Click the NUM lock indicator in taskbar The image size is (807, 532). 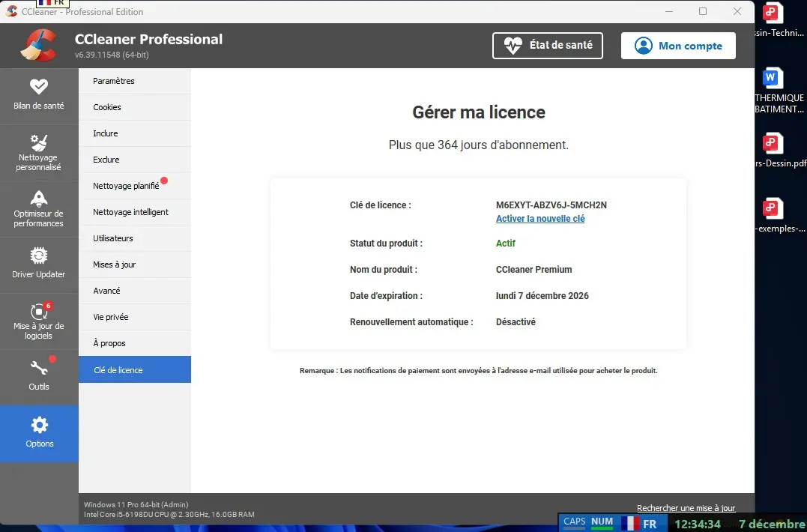point(602,522)
